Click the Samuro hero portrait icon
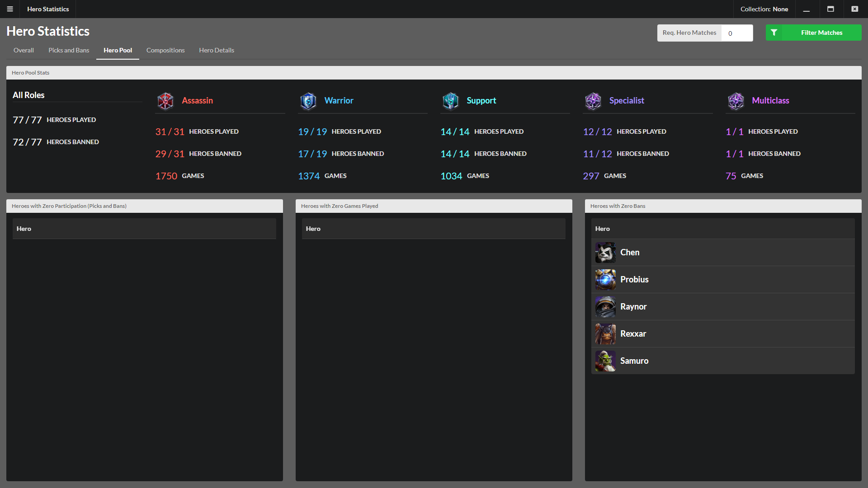Screen dimensions: 868x488 click(604, 361)
